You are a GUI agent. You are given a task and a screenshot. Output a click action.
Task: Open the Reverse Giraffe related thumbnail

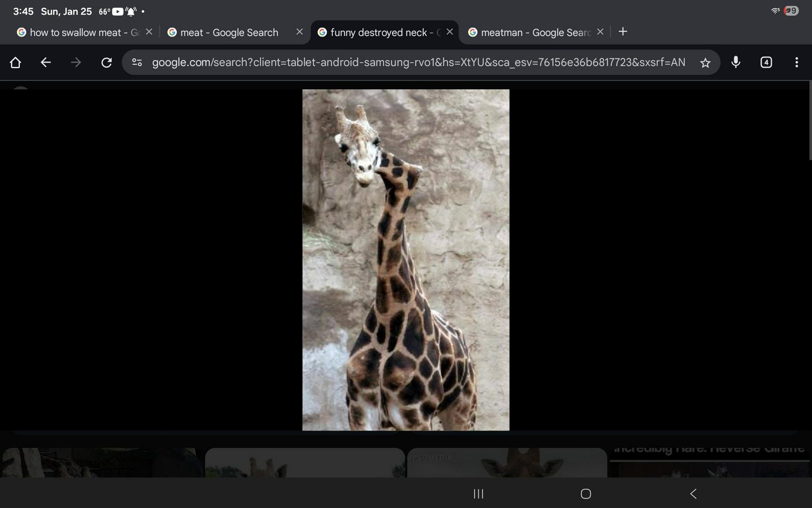(710, 463)
